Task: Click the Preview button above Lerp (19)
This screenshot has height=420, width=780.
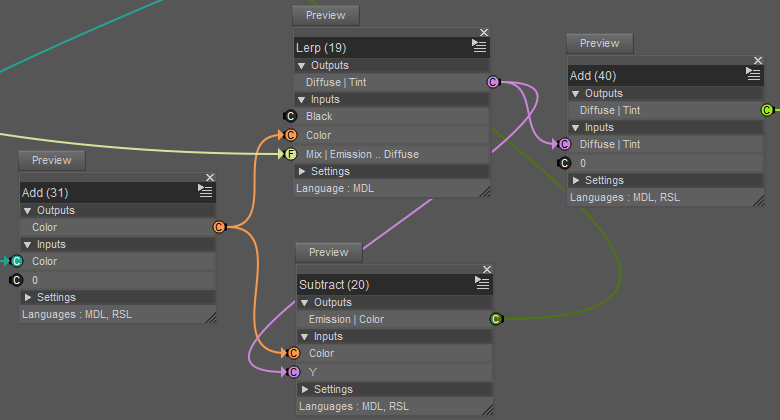Action: [326, 15]
